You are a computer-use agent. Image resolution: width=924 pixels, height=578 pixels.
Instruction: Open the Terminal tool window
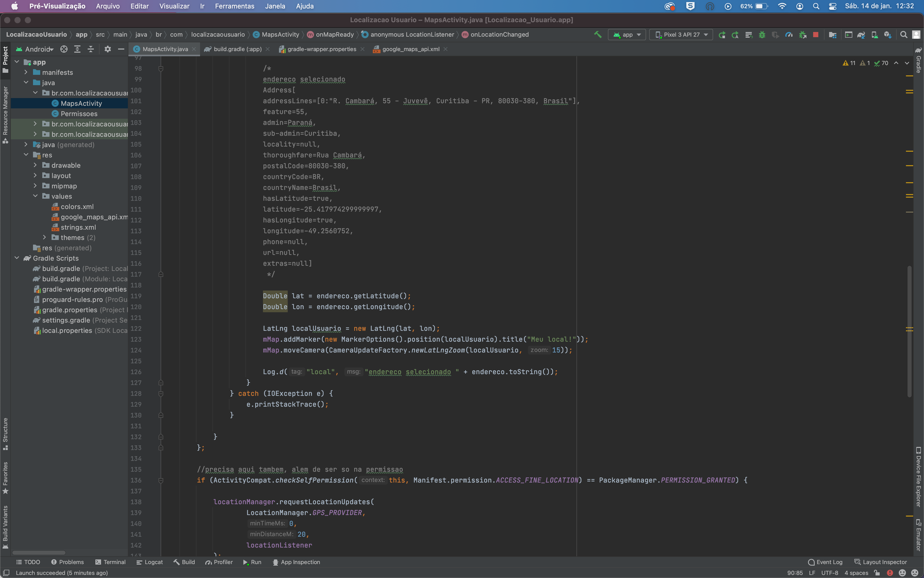point(110,562)
